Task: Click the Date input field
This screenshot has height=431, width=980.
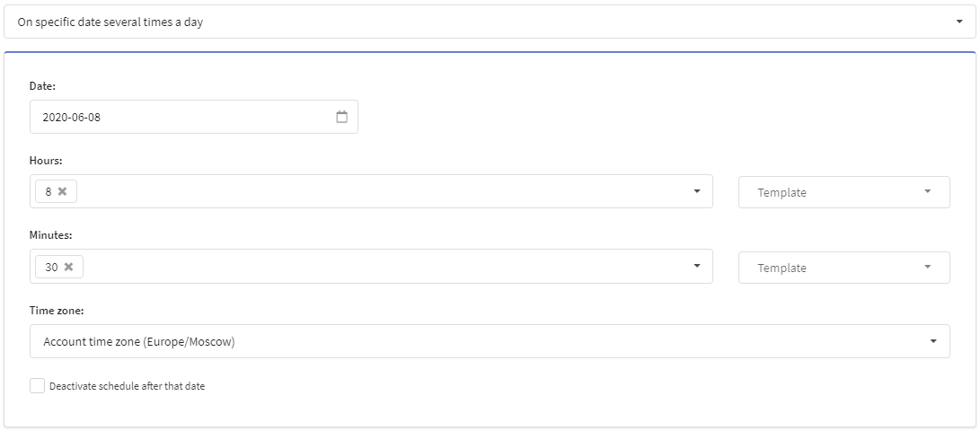Action: point(194,117)
